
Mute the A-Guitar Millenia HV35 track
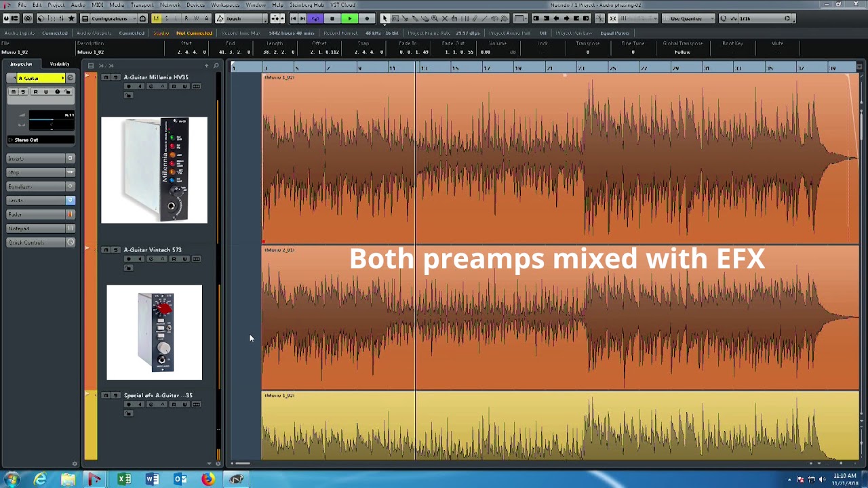(106, 77)
